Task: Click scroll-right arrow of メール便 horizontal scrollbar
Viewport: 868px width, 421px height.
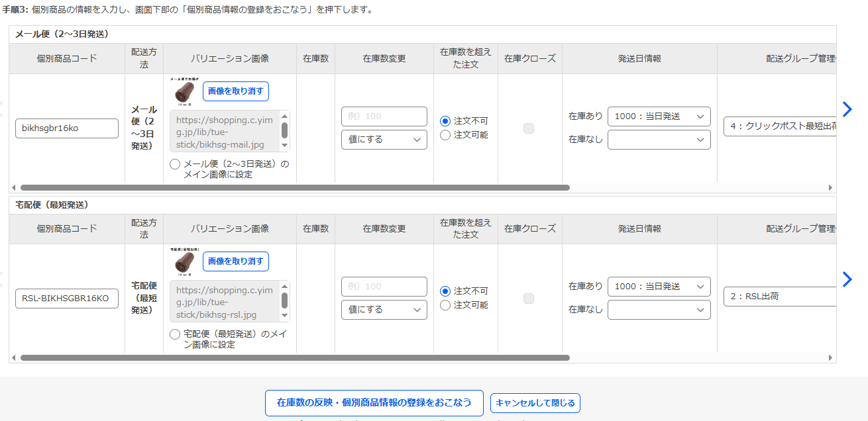Action: [831, 187]
